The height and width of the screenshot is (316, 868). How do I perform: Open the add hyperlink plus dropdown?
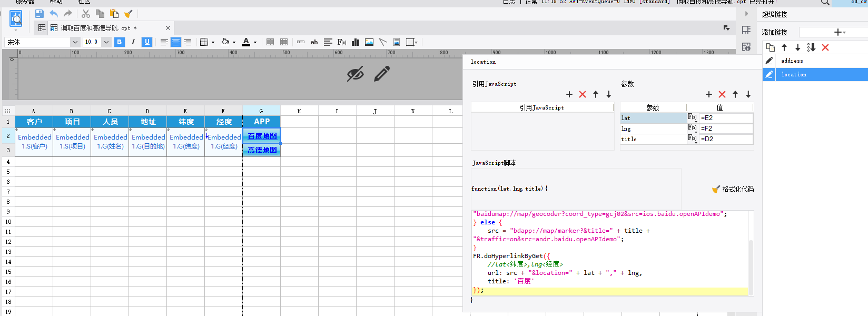840,32
